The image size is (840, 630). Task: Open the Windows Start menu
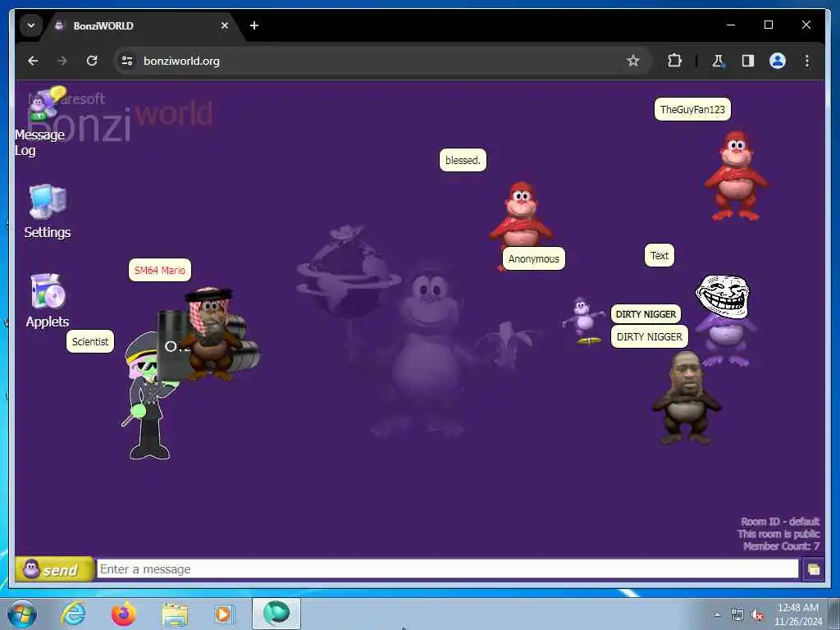tap(22, 614)
